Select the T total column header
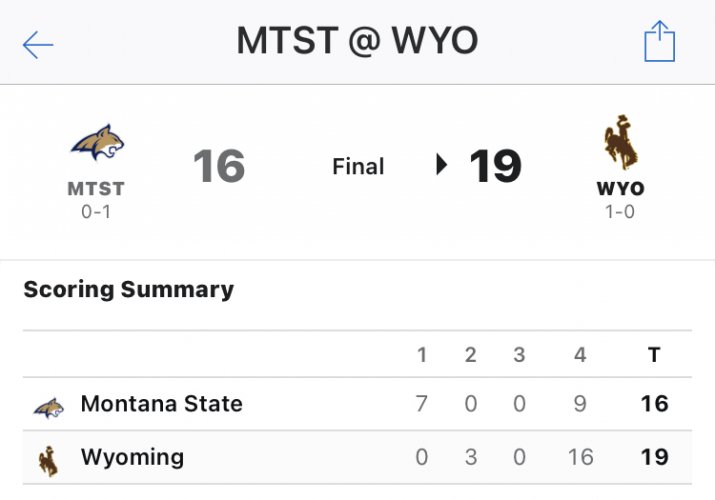Screen dimensions: 715x500 [x=654, y=355]
